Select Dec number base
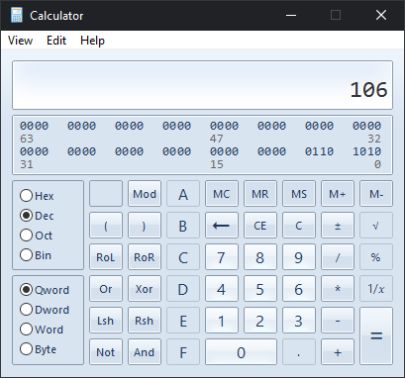This screenshot has height=378, width=405. point(37,216)
